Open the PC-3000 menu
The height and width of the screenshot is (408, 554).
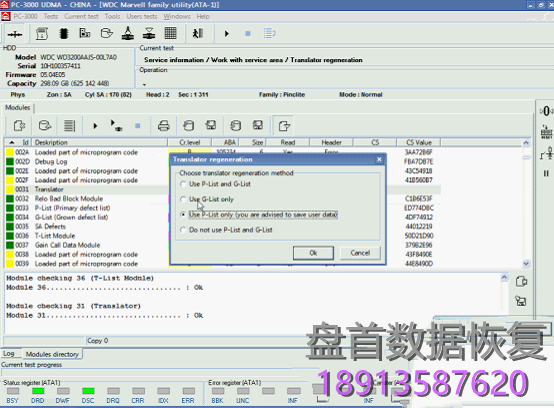tap(25, 16)
